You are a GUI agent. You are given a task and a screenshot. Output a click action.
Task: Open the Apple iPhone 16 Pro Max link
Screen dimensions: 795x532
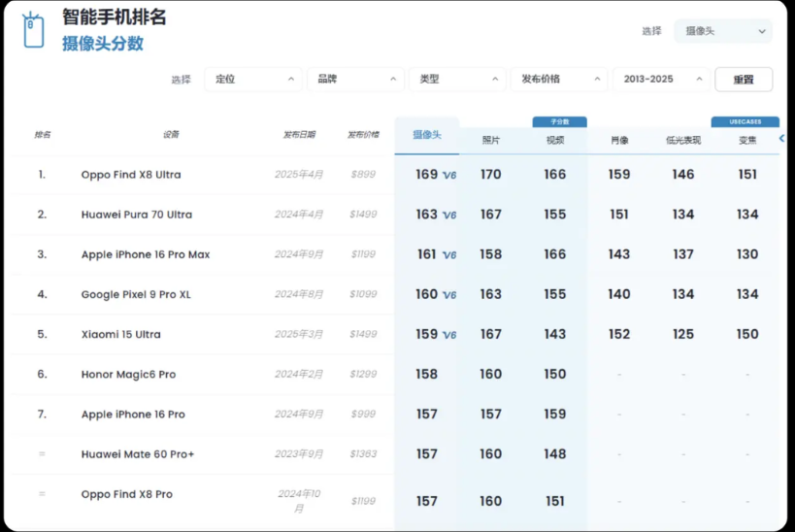146,254
